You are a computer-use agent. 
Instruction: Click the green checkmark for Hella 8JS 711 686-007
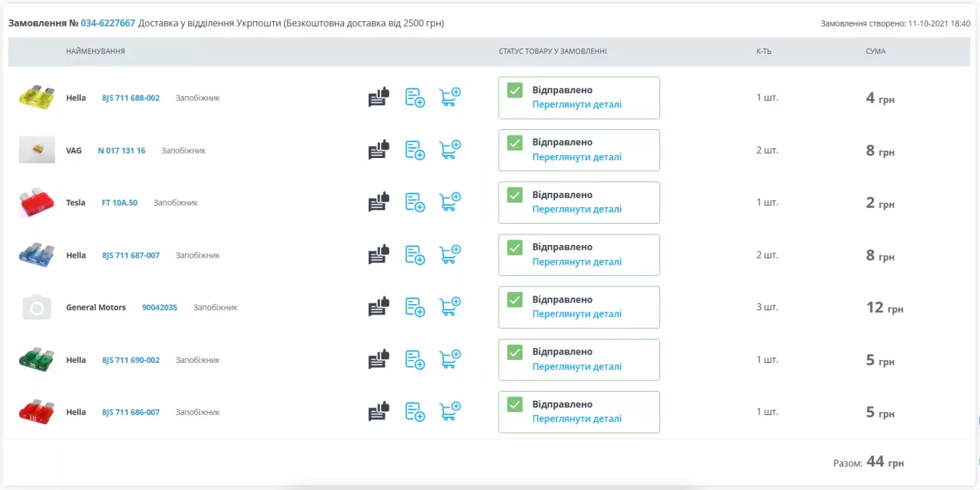coord(515,405)
